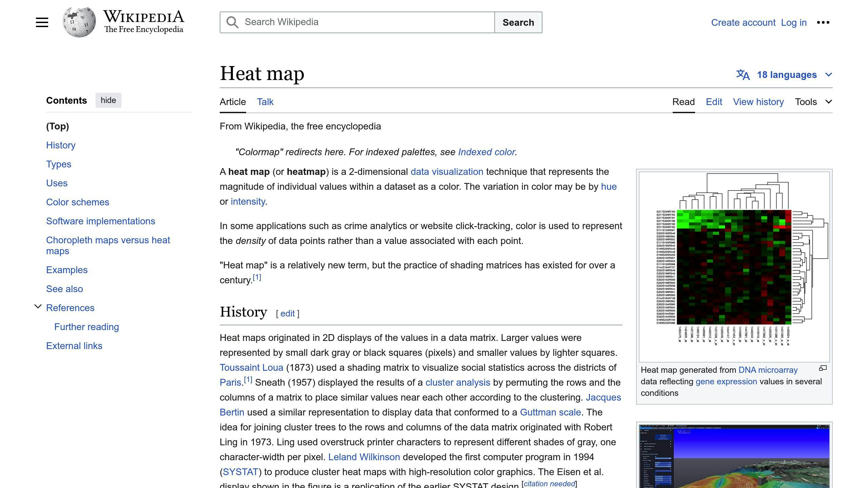Click the search magnifier icon

click(x=232, y=22)
